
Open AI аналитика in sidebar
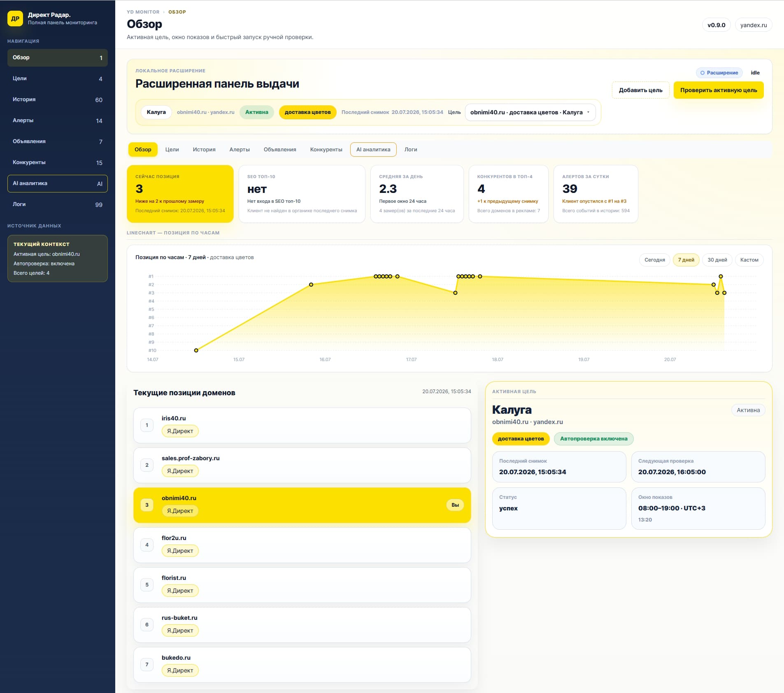point(58,183)
